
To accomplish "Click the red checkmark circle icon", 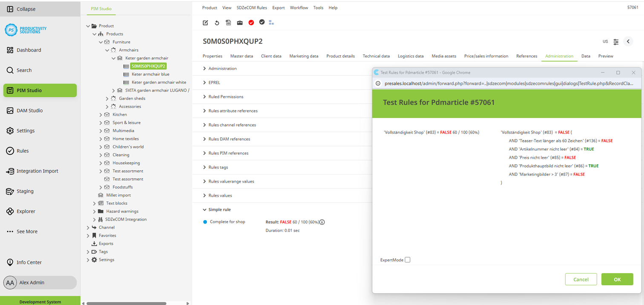I will (x=251, y=23).
